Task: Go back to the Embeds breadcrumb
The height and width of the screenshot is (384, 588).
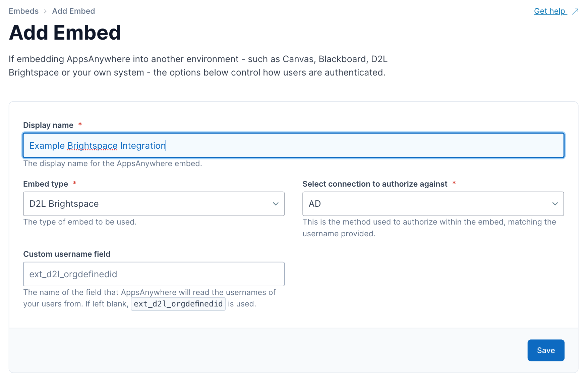Action: [23, 11]
